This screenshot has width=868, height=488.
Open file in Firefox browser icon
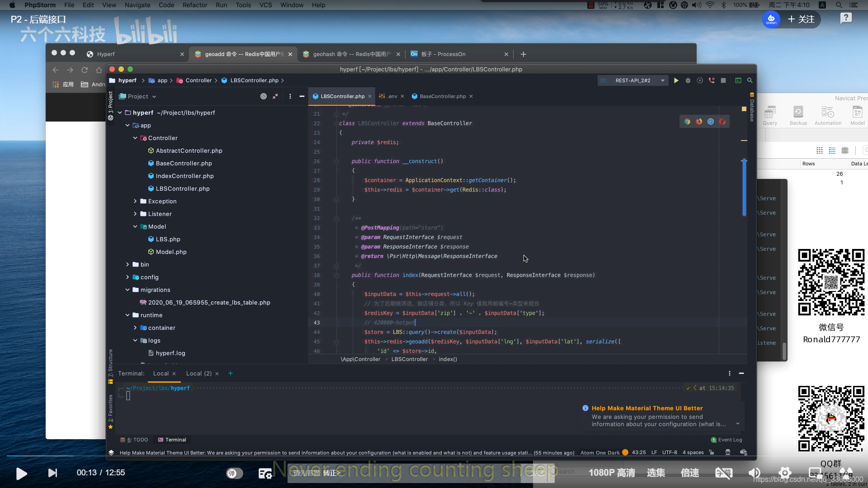click(699, 122)
